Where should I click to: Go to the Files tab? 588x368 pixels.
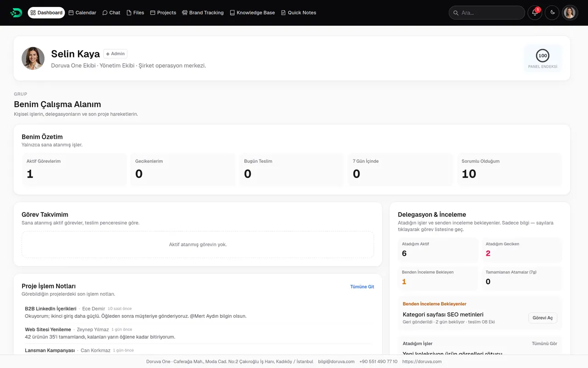pos(135,13)
